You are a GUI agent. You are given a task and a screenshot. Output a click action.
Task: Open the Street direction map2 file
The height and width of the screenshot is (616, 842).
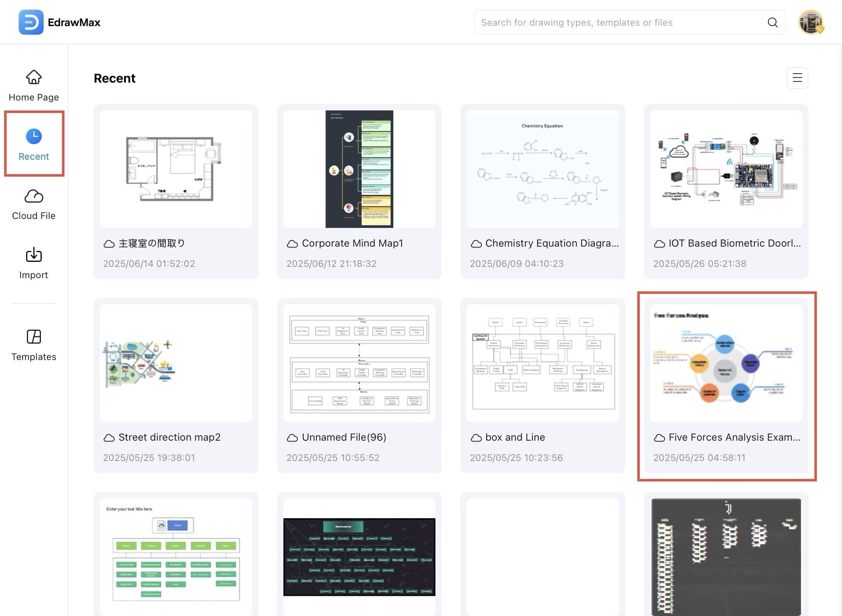pos(176,363)
